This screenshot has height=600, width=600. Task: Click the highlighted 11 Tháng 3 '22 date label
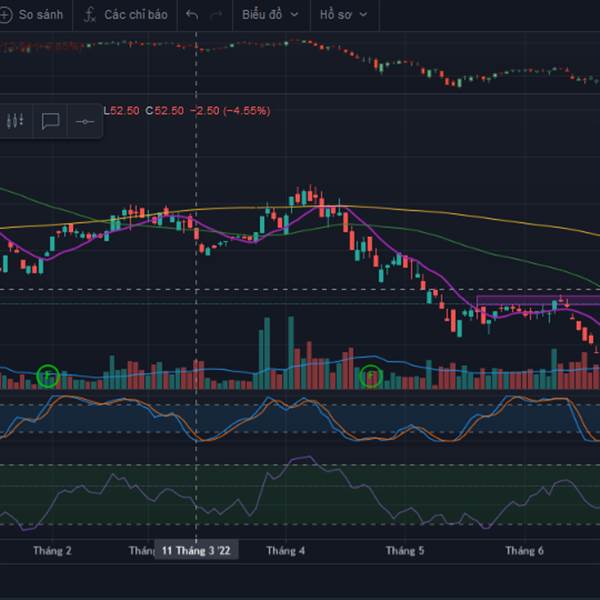(x=196, y=551)
